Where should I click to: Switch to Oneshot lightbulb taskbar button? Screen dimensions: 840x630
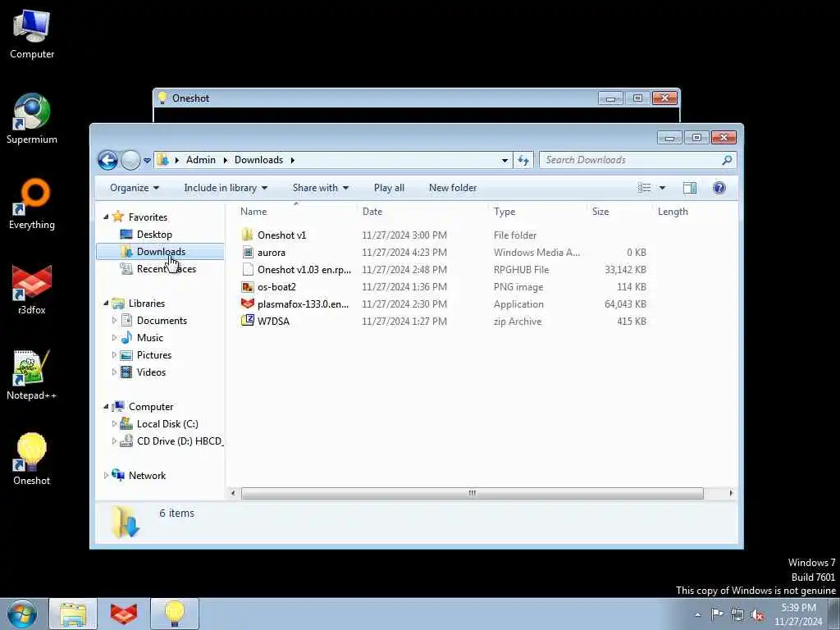[x=175, y=614]
